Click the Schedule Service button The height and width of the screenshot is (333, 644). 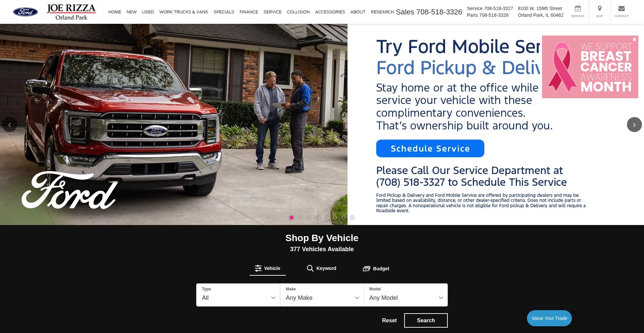point(430,148)
